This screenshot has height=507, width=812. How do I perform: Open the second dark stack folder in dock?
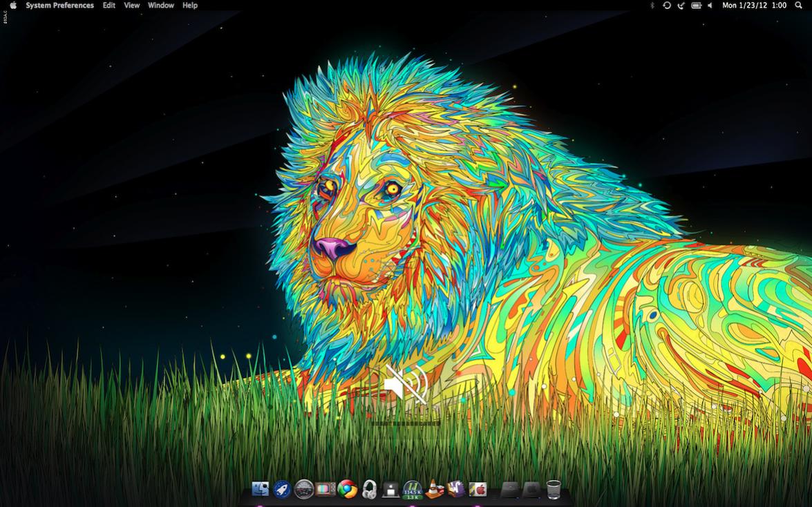tap(531, 489)
